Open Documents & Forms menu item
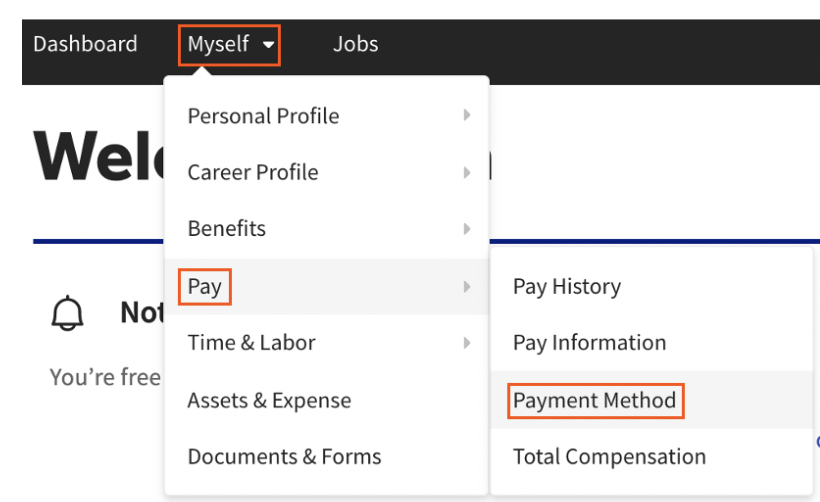820x502 pixels. tap(284, 457)
